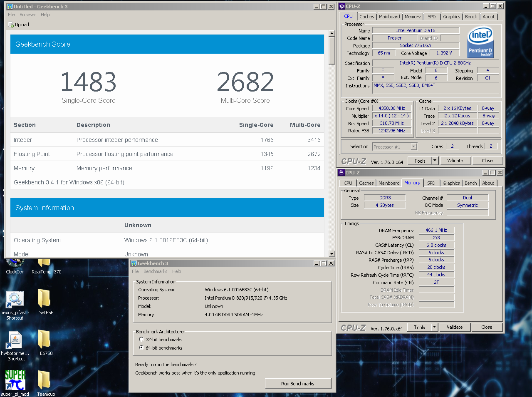532x397 pixels.
Task: Expand the Tools dropdown arrow in top CPU-Z
Action: tap(435, 161)
